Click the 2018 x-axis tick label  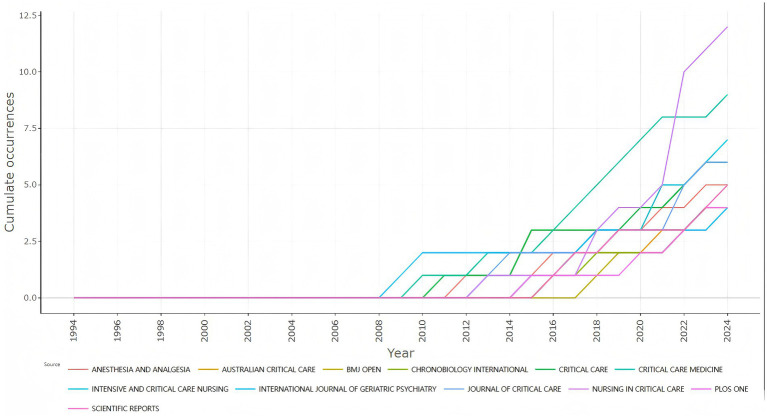(597, 330)
